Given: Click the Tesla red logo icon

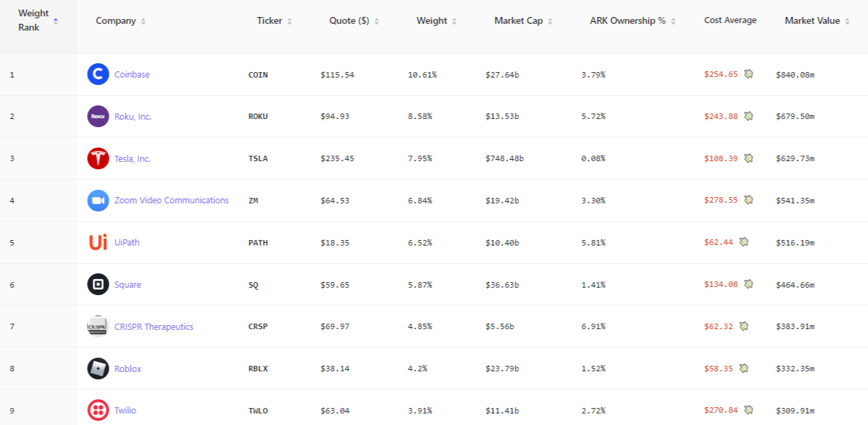Looking at the screenshot, I should pyautogui.click(x=98, y=158).
